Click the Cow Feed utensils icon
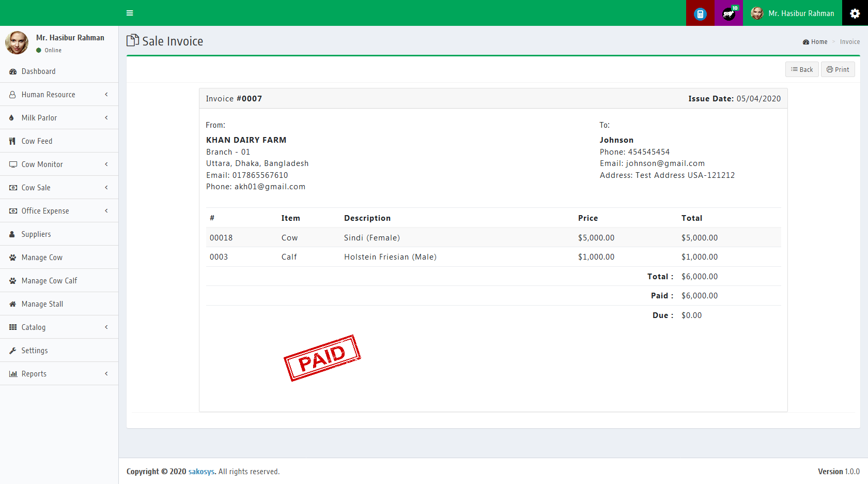This screenshot has height=484, width=868. [x=12, y=141]
